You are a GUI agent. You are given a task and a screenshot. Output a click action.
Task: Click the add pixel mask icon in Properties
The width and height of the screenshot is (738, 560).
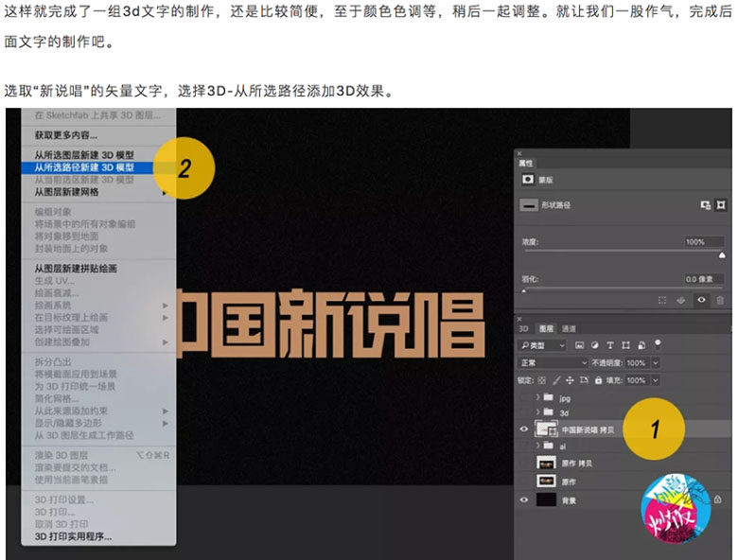(x=705, y=205)
